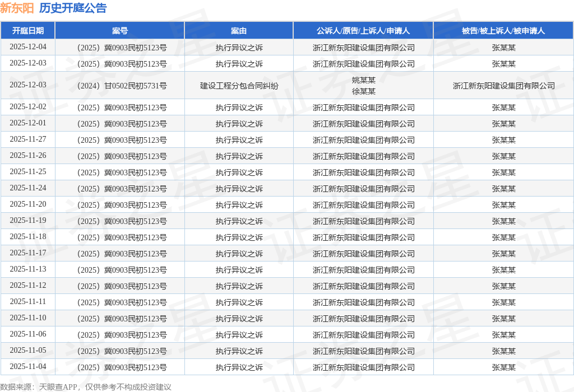Click the date cell 2025-11-06
This screenshot has height=392, width=574.
(x=28, y=334)
